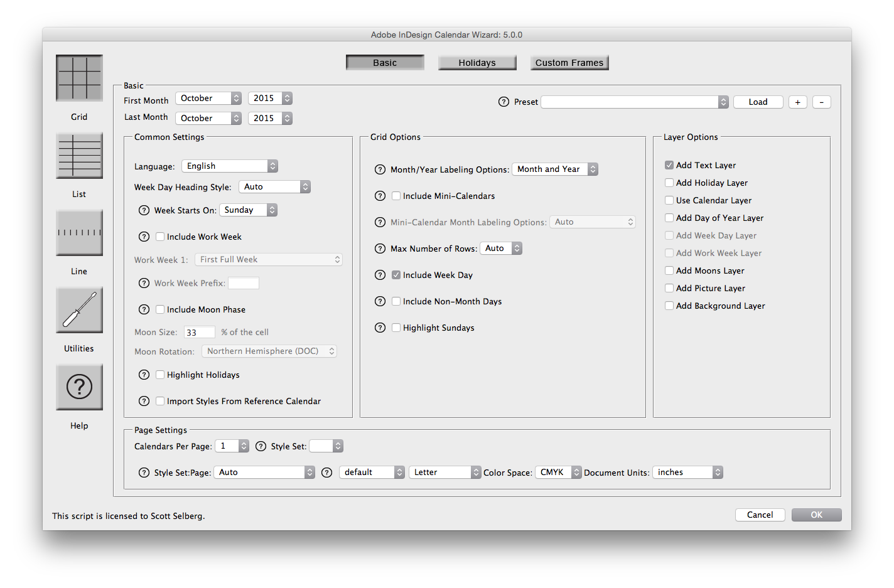Click the Work Week Prefix input field

point(244,283)
